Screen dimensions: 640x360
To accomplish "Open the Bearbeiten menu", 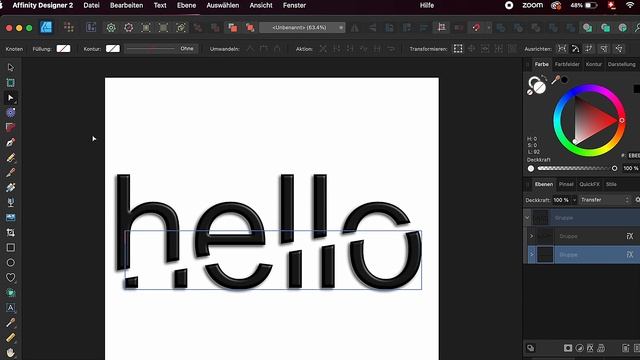I will 127,5.
